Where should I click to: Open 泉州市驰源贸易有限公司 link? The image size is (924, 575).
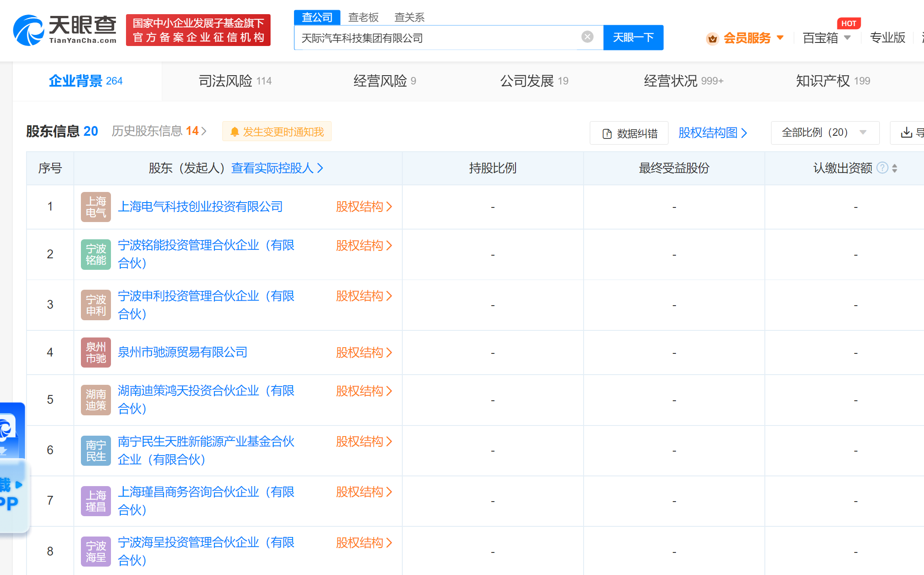pos(183,352)
